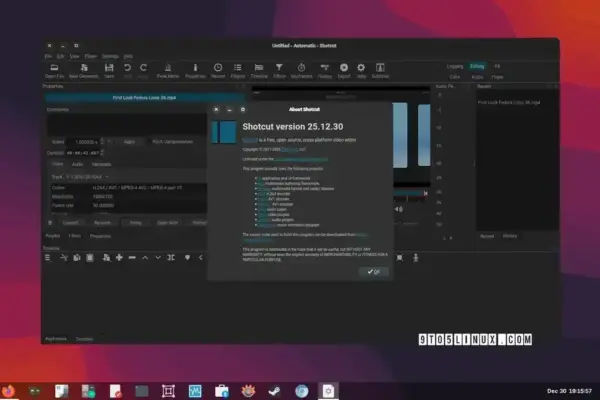Select the Filters tab below Properties

(75, 236)
